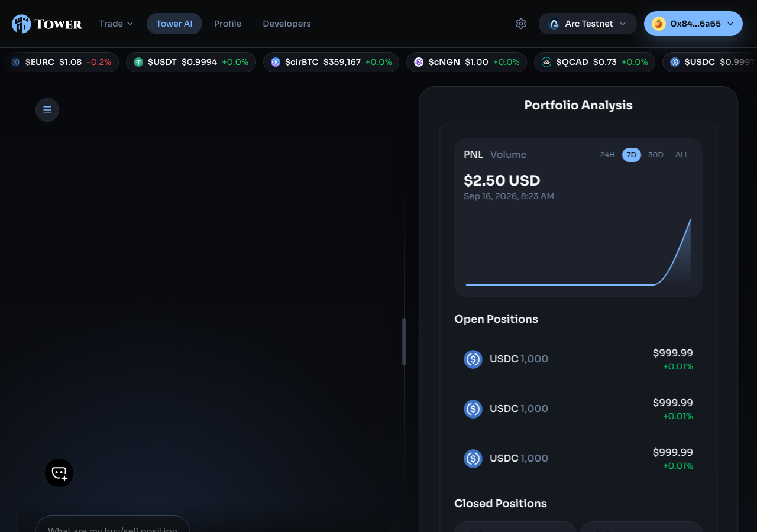757x532 pixels.
Task: Click first open position USDC icon
Action: tap(473, 359)
